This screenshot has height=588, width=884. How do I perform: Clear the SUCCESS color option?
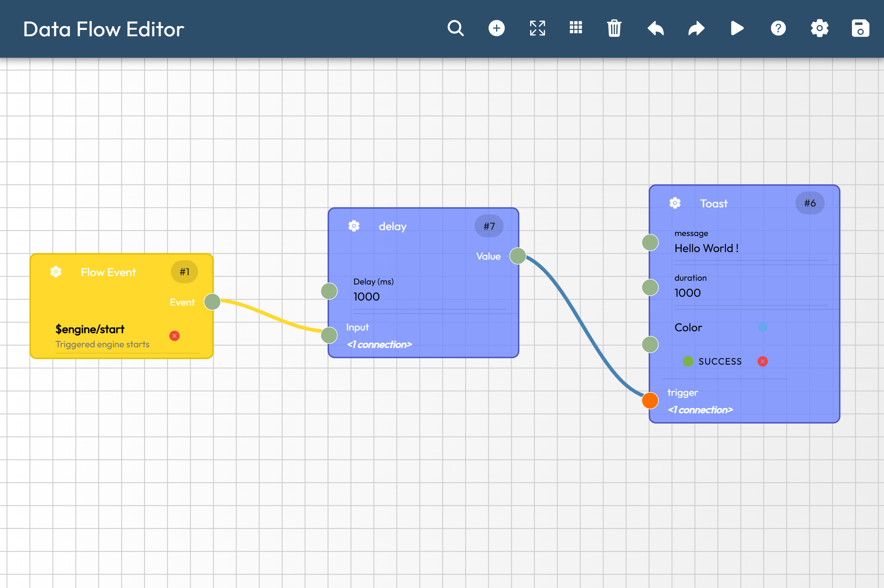coord(763,361)
